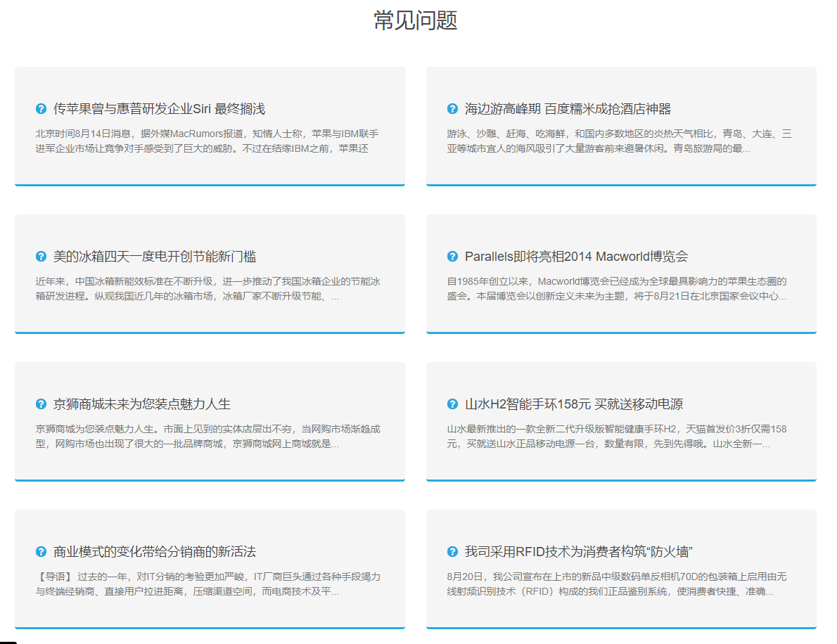This screenshot has height=644, width=837.
Task: Click the description starting with 自1985年创立以来
Action: click(x=617, y=288)
